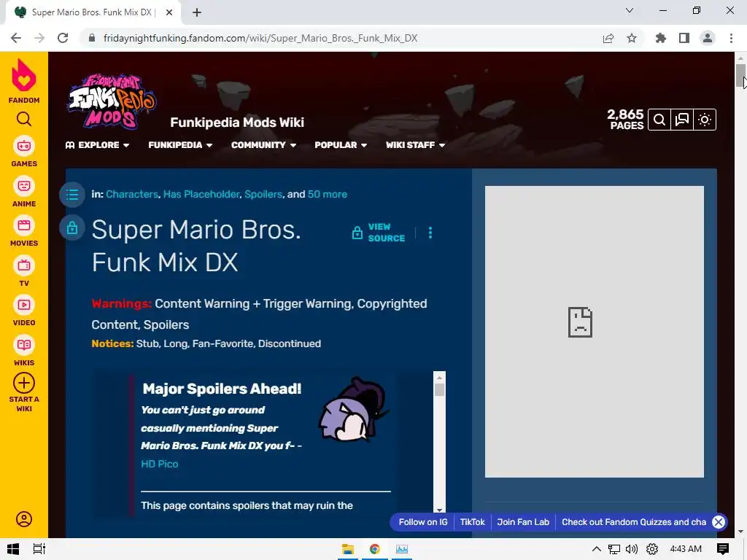Click the Funkipedia Mods wiki logo
The image size is (747, 560).
(x=112, y=101)
